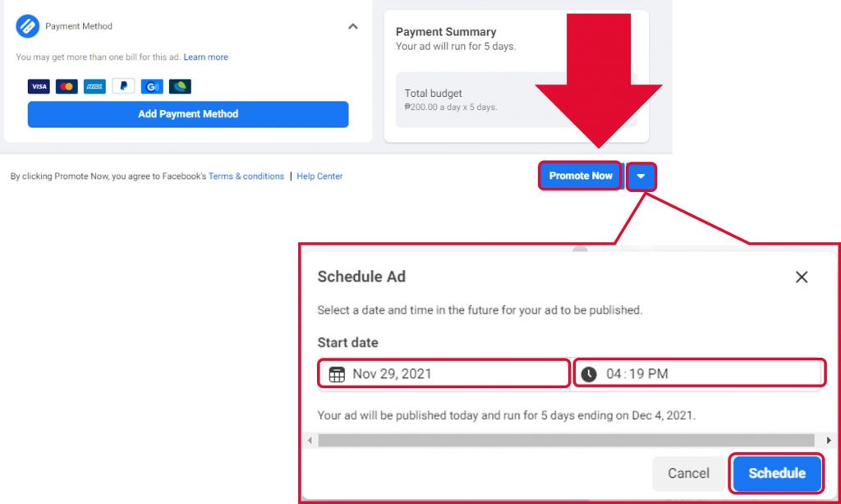Open Terms & conditions link
The width and height of the screenshot is (841, 504).
point(246,176)
